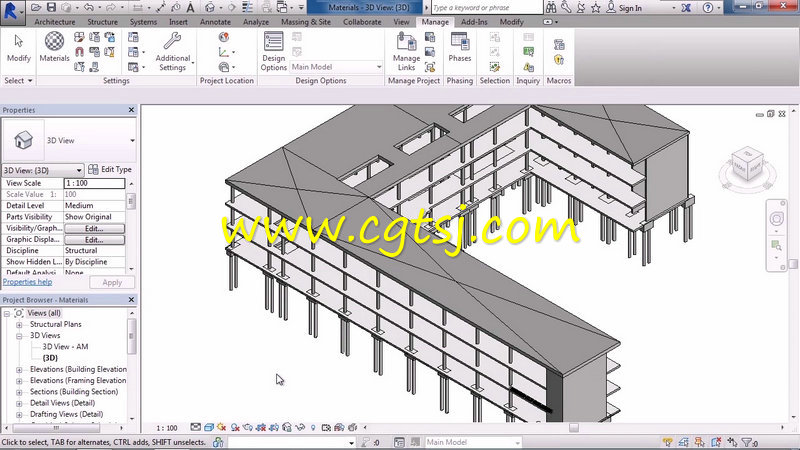Viewport: 800px width, 450px height.
Task: Toggle Sun Path in view control bar
Action: click(x=222, y=428)
